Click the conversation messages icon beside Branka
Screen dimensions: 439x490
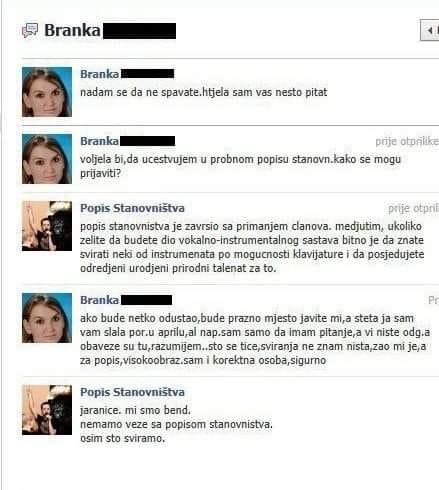click(x=30, y=31)
